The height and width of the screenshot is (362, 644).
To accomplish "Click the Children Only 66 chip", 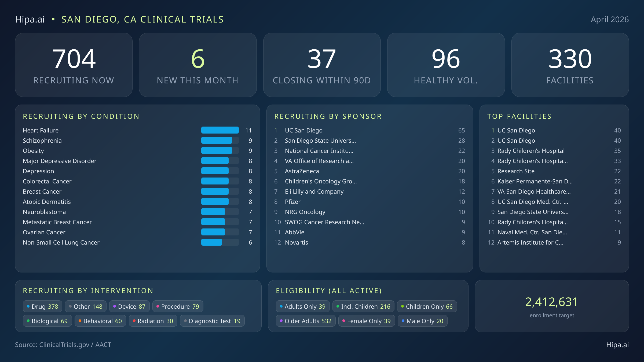I will click(x=427, y=306).
